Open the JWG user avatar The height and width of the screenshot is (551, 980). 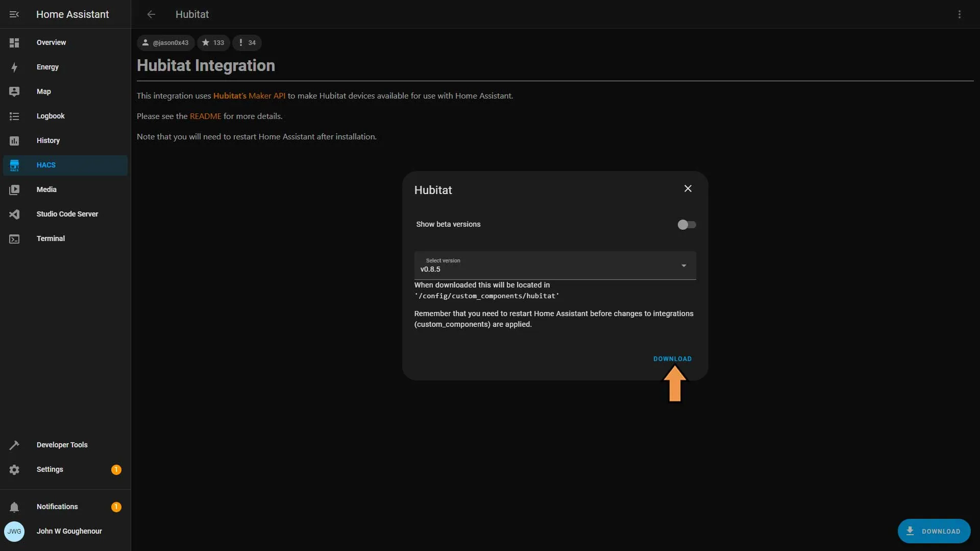[14, 532]
